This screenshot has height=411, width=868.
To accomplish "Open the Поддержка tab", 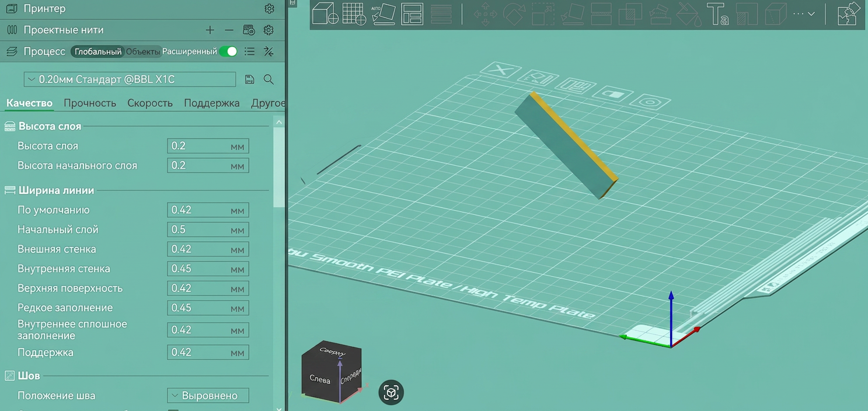I will coord(212,103).
